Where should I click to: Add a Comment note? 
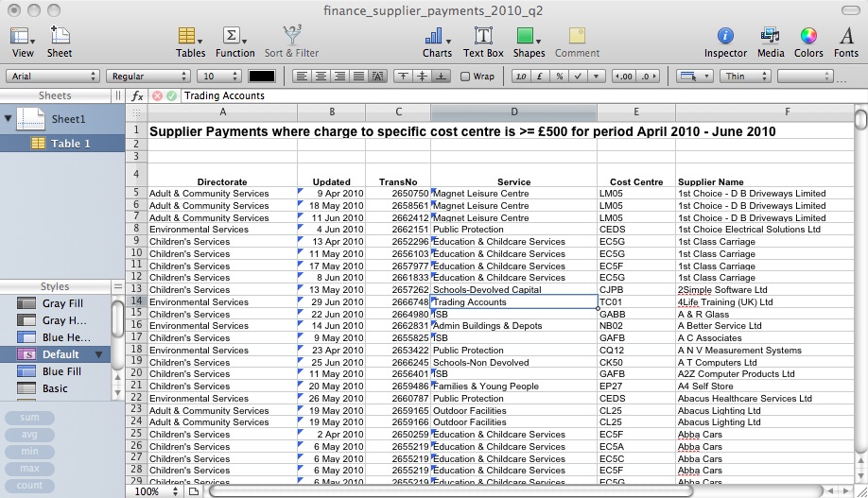tap(577, 43)
